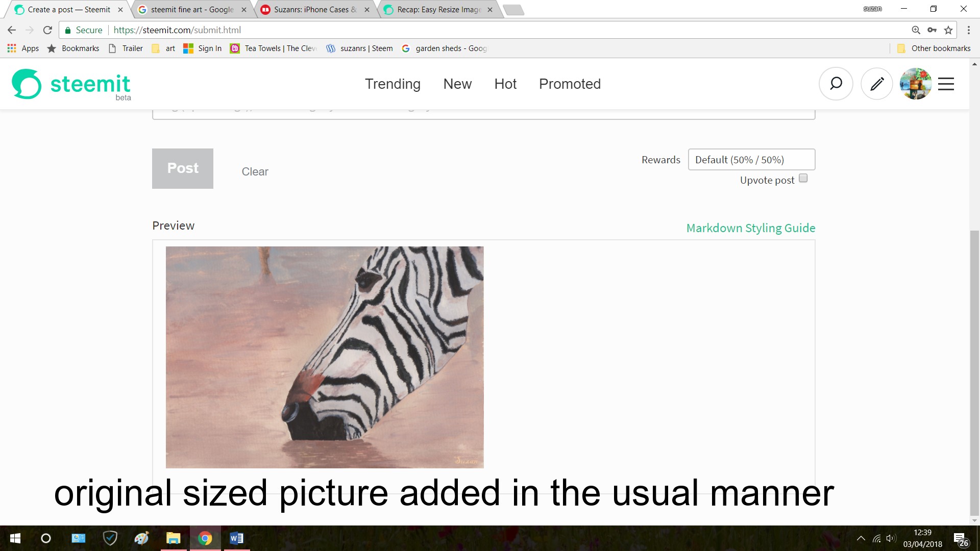Click the Wi-Fi network tray icon

coord(877,538)
